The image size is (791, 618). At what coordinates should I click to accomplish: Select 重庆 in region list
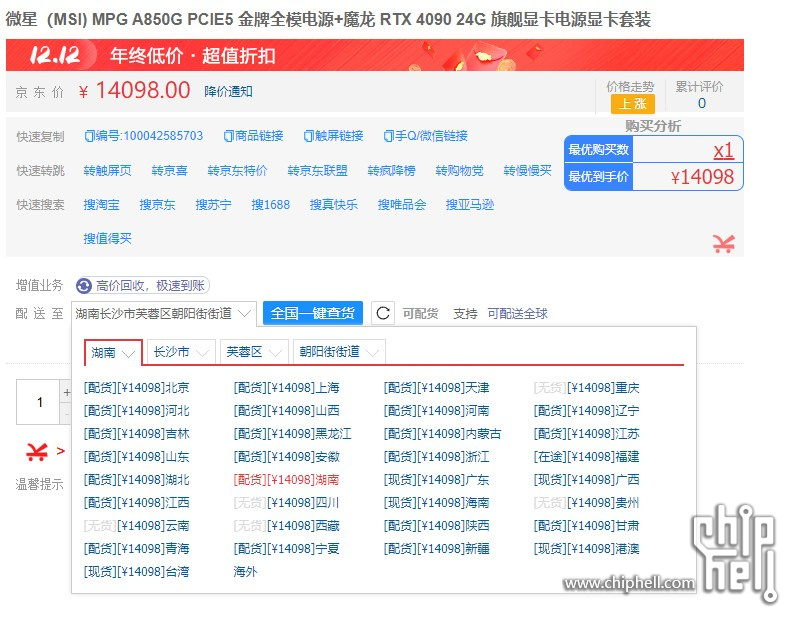[x=587, y=387]
